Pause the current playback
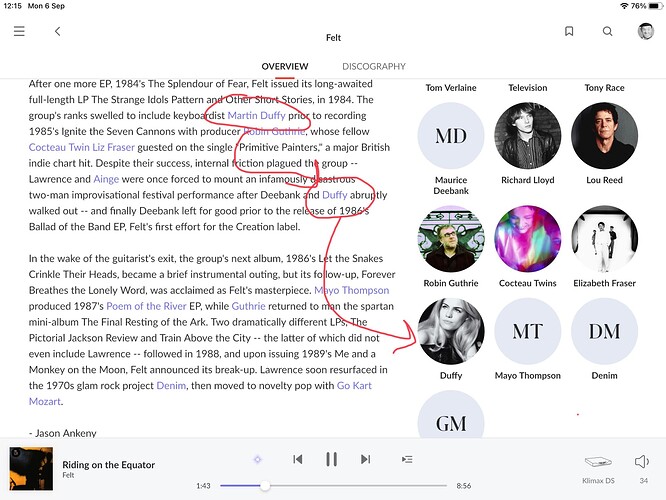 click(331, 459)
